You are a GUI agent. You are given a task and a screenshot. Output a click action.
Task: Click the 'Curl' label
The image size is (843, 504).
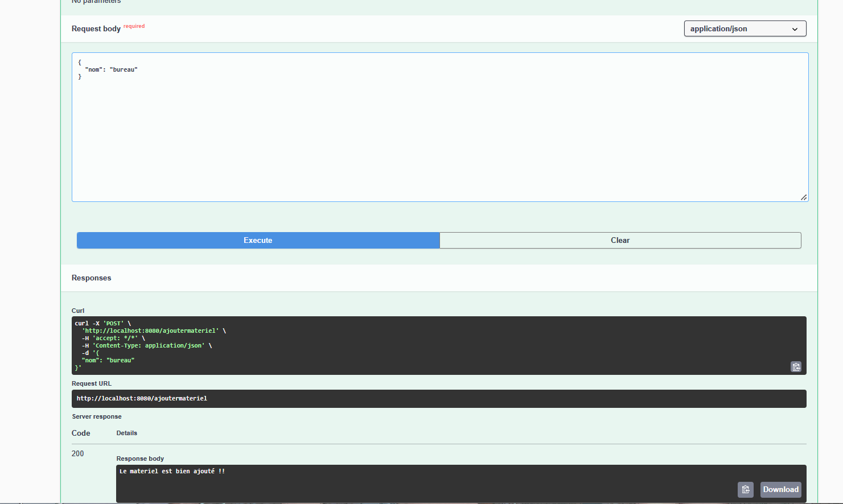pos(78,311)
